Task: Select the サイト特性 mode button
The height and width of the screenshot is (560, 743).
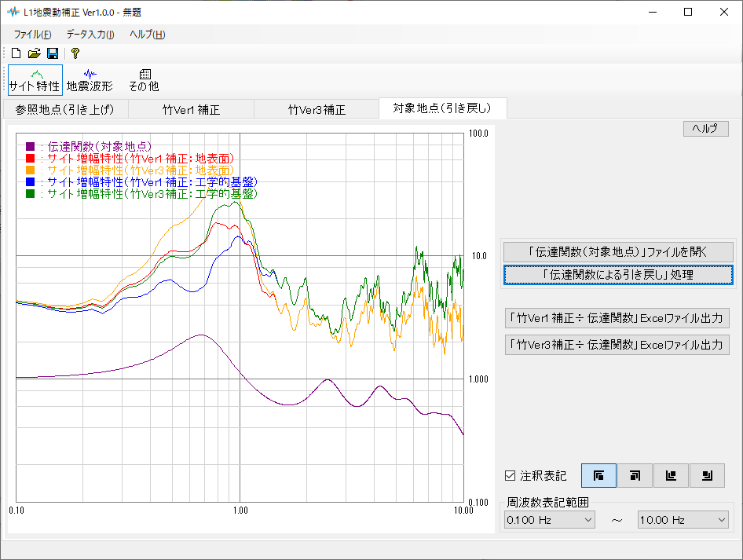Action: pyautogui.click(x=35, y=80)
